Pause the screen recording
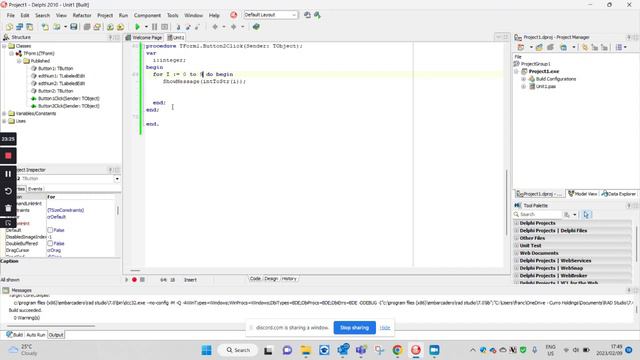Screen dimensions: 640x360 coord(8,174)
